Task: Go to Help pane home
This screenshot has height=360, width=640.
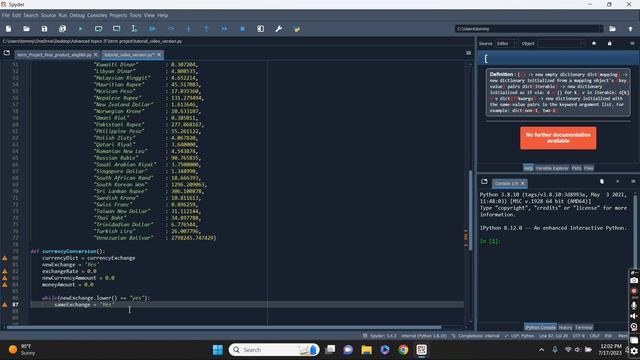Action: pyautogui.click(x=594, y=43)
